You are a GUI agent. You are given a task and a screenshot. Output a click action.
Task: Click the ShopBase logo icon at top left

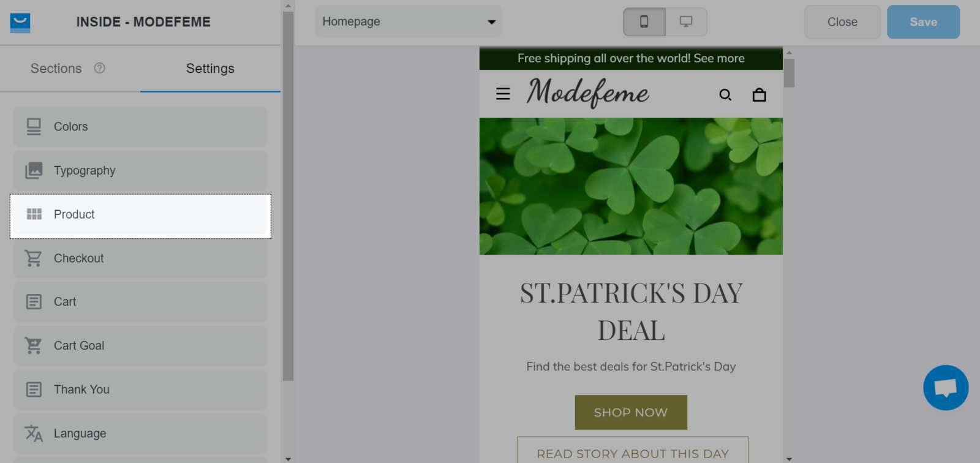[20, 22]
